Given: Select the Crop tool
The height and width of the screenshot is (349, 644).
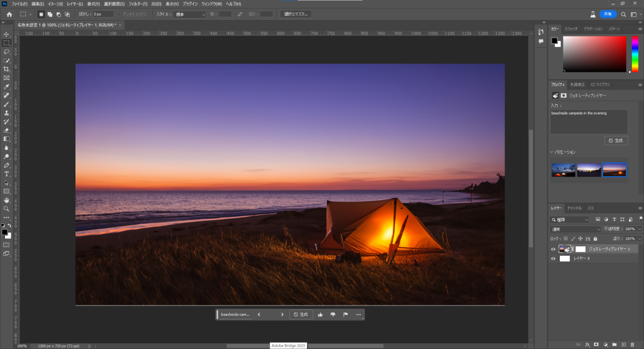Looking at the screenshot, I should [x=6, y=69].
